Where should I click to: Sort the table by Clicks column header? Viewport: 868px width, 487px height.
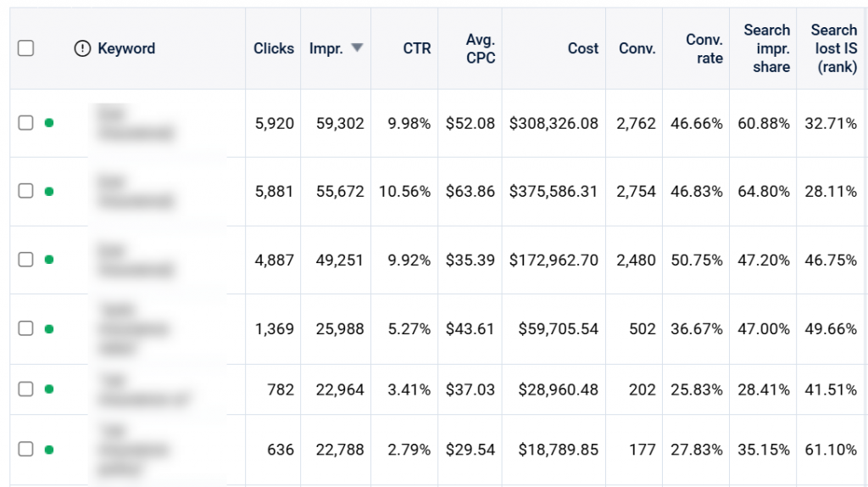273,48
